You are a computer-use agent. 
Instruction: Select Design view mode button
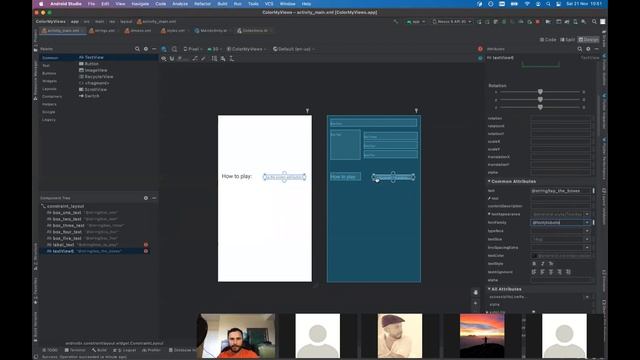coord(589,40)
